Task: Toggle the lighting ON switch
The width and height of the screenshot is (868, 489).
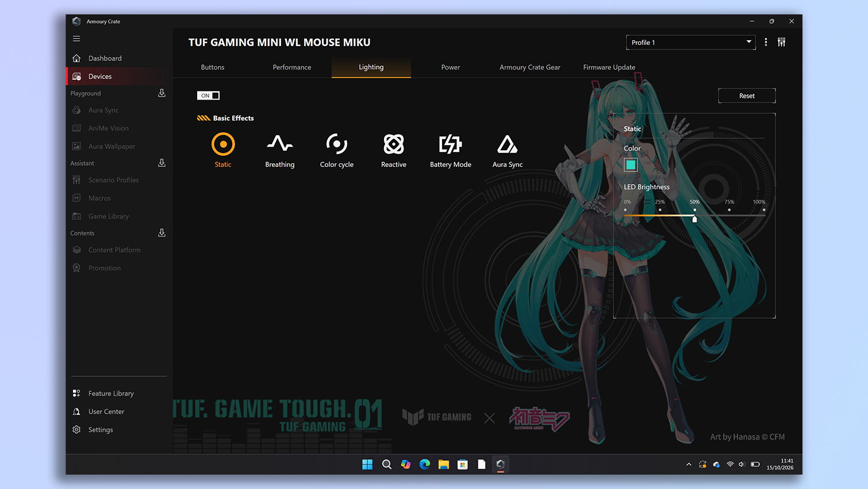Action: tap(208, 95)
